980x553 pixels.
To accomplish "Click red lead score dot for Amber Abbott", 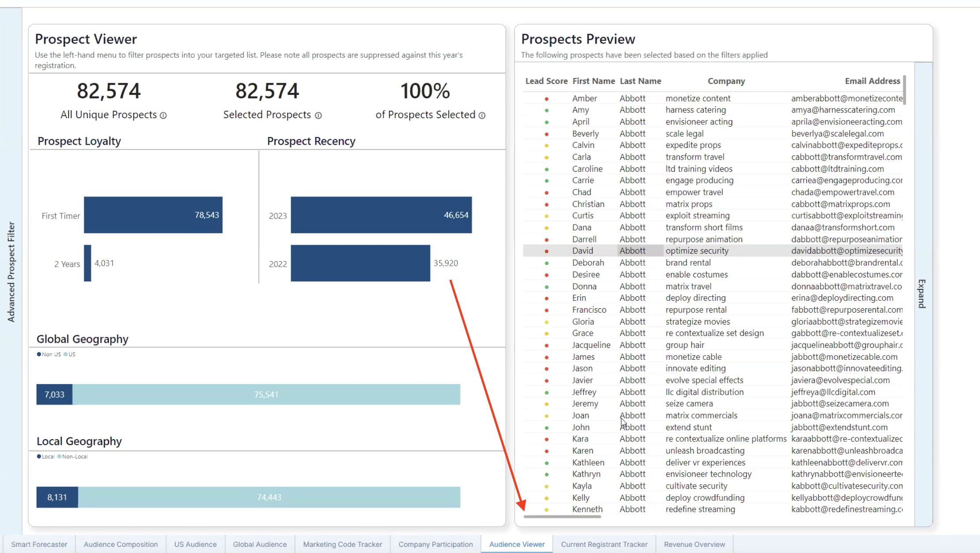I will [546, 99].
